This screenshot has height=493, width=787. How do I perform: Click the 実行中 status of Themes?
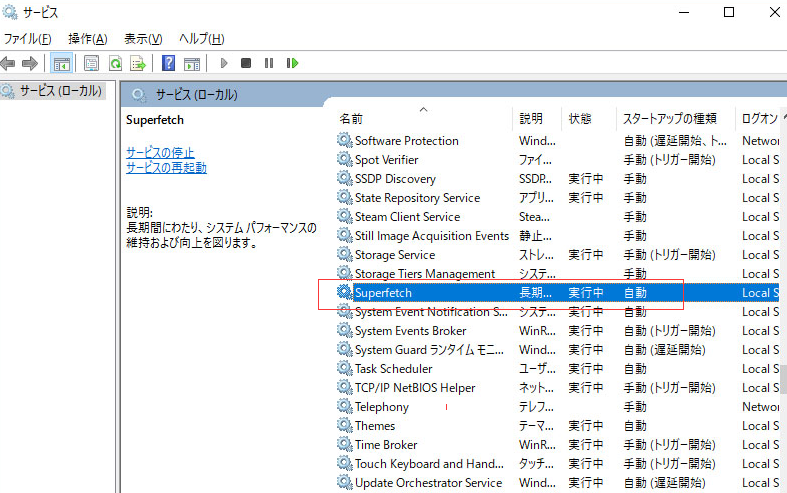point(586,425)
